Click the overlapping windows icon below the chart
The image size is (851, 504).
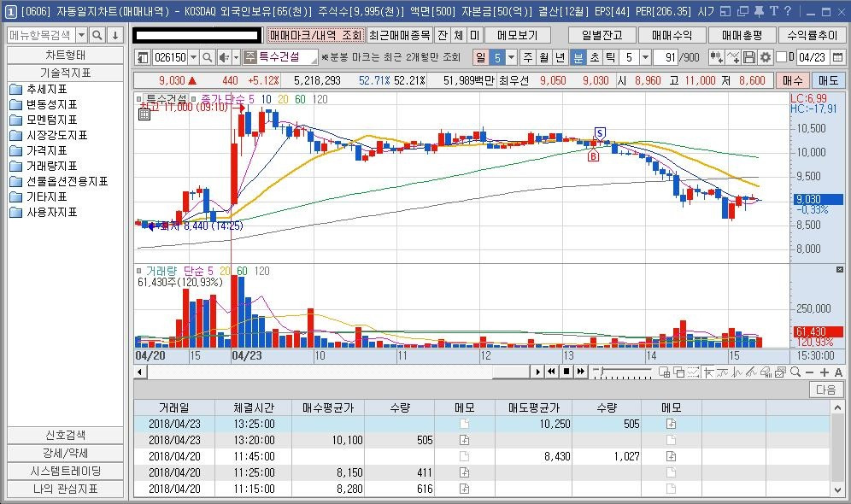coord(678,372)
